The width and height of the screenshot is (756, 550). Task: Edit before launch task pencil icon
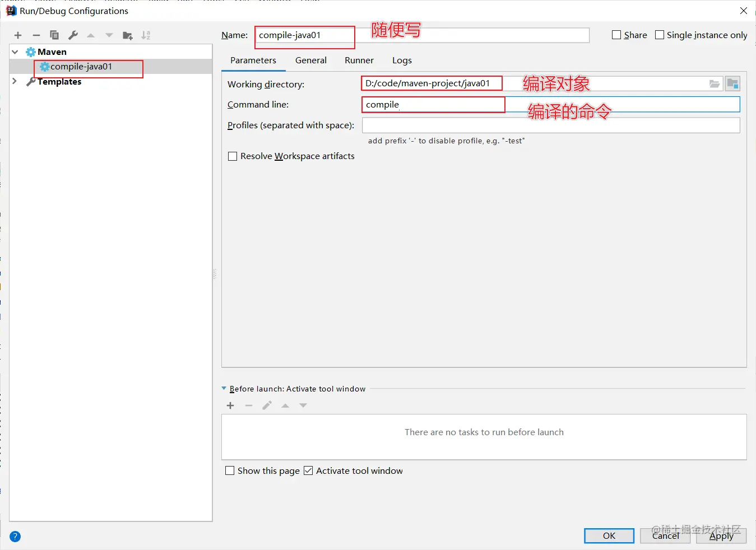tap(267, 405)
